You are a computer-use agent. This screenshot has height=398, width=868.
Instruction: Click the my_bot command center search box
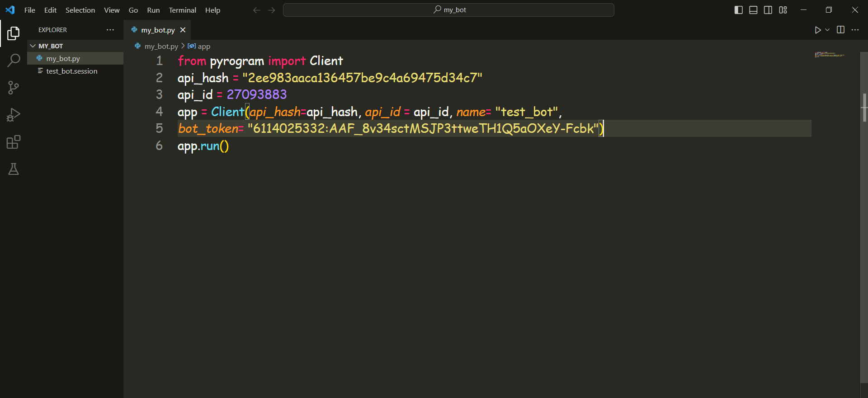point(448,10)
